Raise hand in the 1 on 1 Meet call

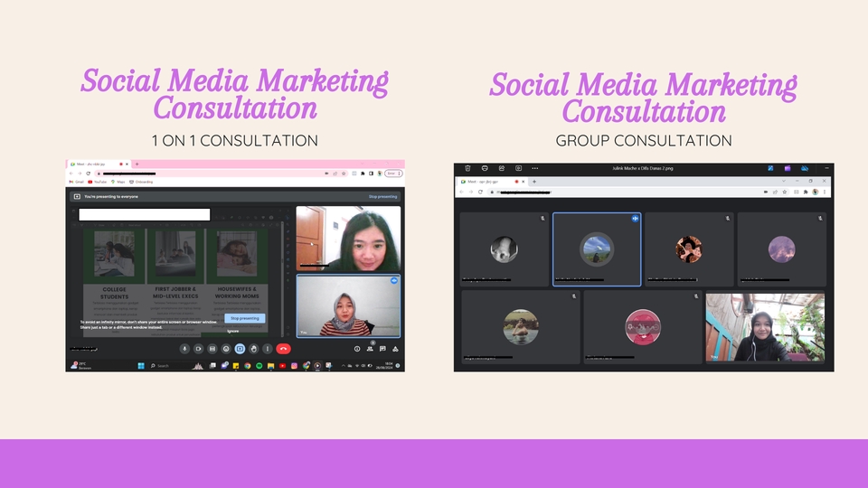click(253, 349)
